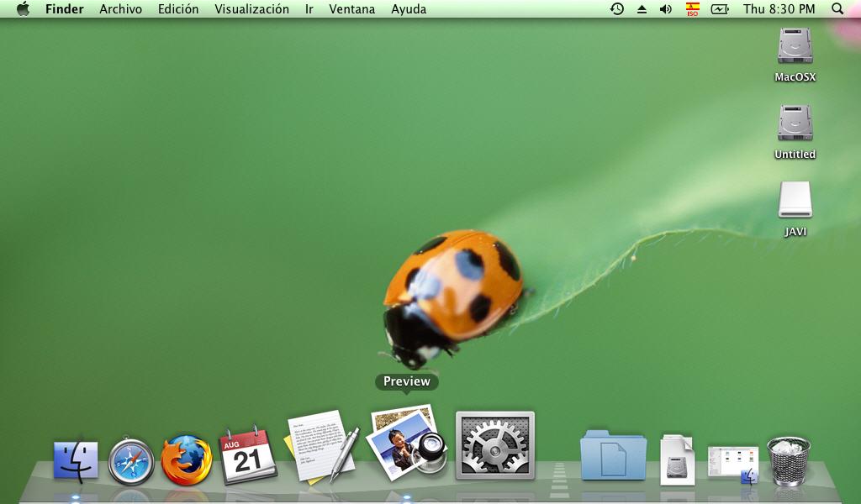Click the battery charging status icon

[720, 8]
